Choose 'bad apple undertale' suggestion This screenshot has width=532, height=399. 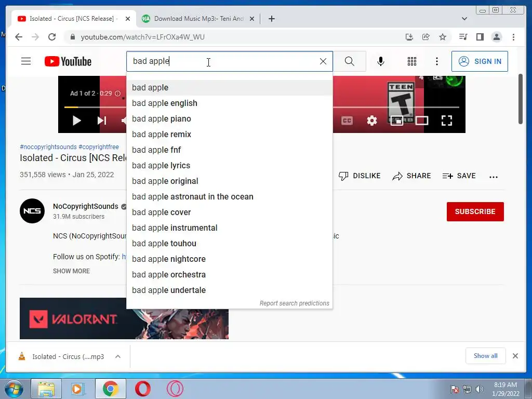229,290
